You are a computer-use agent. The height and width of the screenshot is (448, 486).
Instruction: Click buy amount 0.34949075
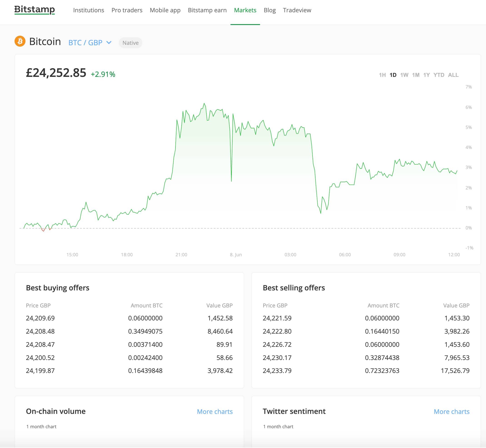point(145,331)
